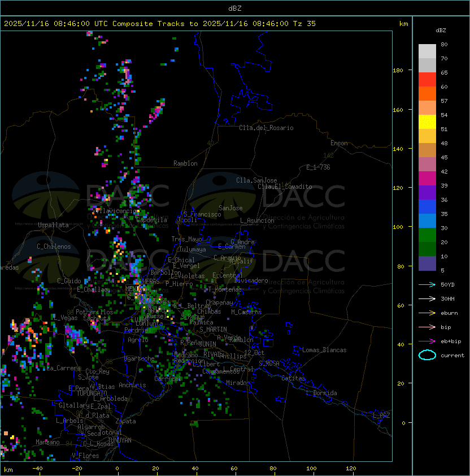Click the 'Divisadero' place label
Image resolution: width=470 pixels, height=476 pixels.
251,280
